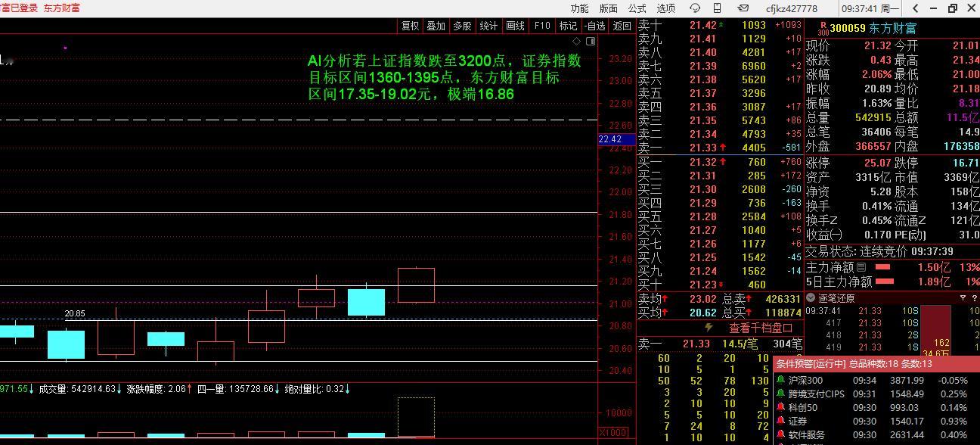980x445 pixels.
Task: Click the 卖均 value 23.02
Action: pos(703,299)
